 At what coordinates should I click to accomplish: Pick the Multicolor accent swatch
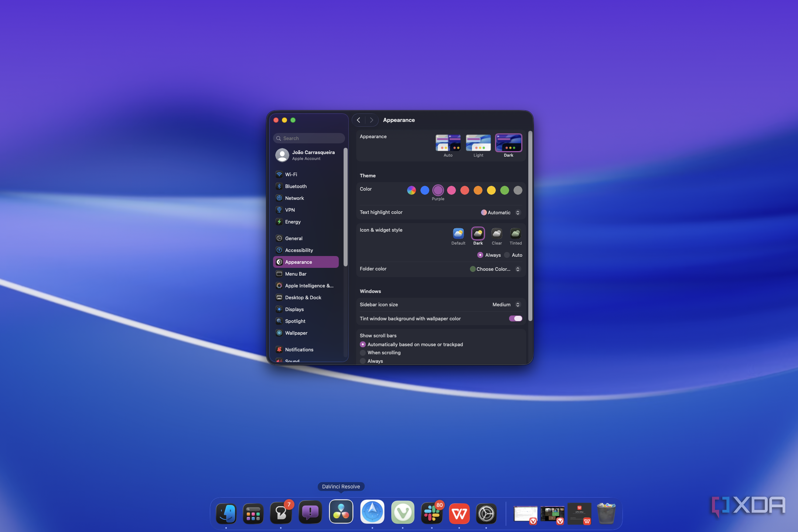tap(411, 190)
